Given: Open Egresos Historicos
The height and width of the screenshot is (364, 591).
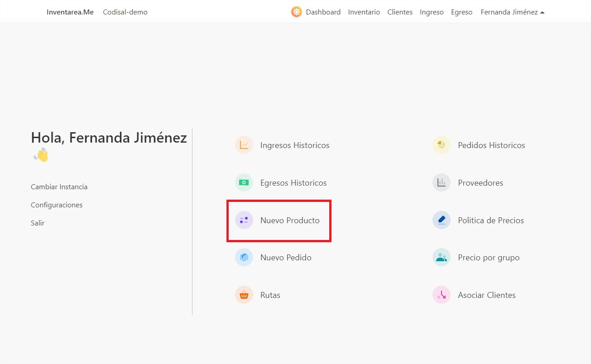Looking at the screenshot, I should pos(244,182).
